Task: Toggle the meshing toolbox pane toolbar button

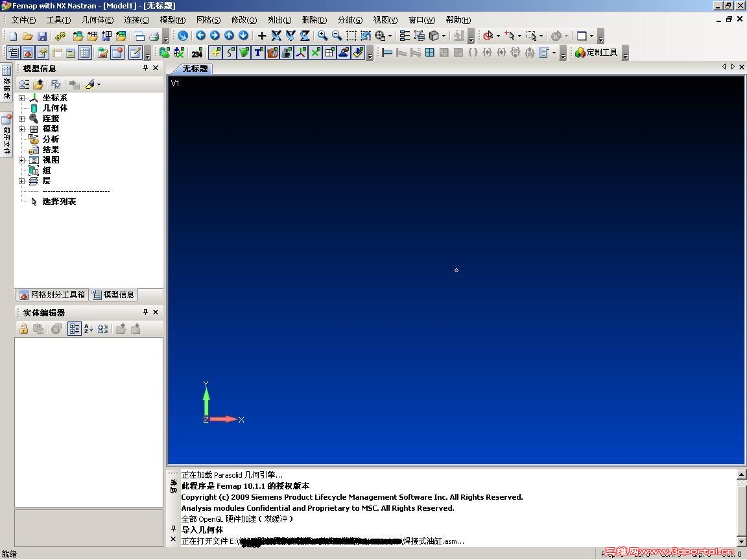Action: tap(28, 52)
